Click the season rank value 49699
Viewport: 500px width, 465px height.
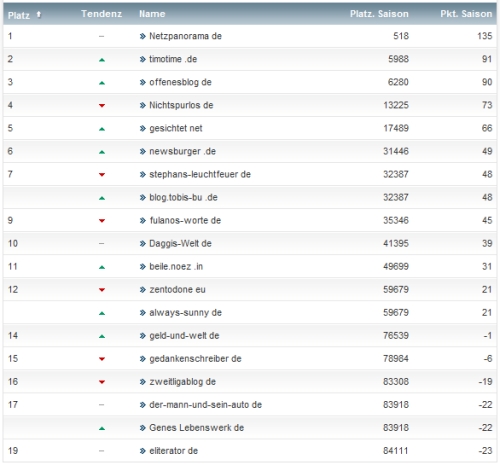tap(396, 266)
